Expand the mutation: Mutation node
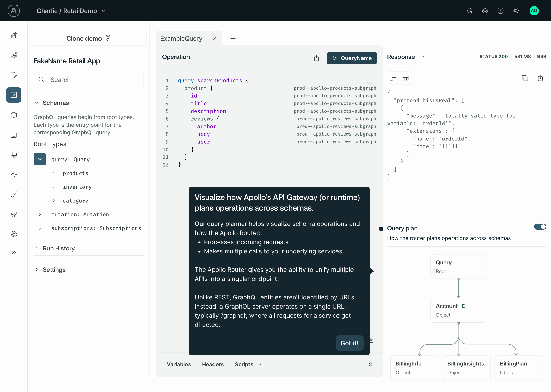 [40, 214]
